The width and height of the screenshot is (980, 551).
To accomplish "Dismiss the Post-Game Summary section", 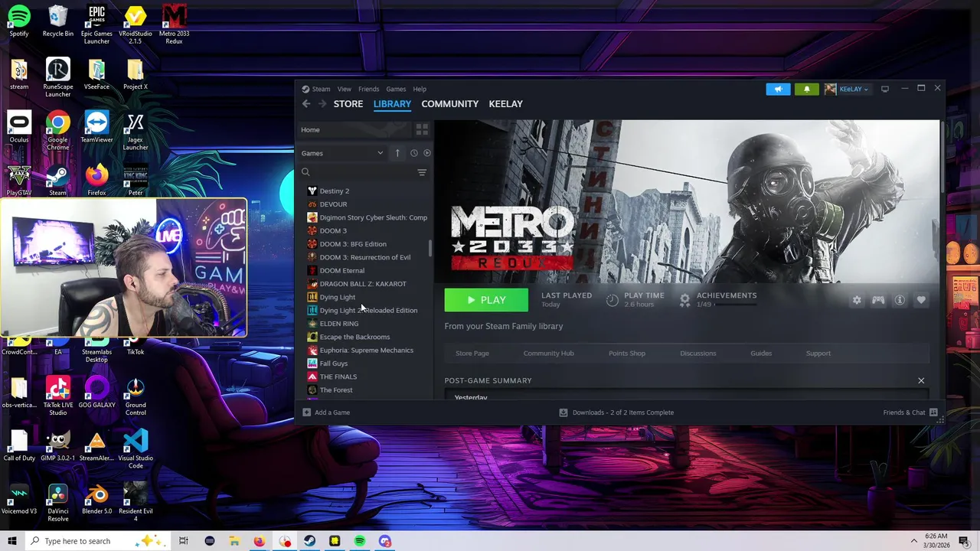I will (x=921, y=380).
